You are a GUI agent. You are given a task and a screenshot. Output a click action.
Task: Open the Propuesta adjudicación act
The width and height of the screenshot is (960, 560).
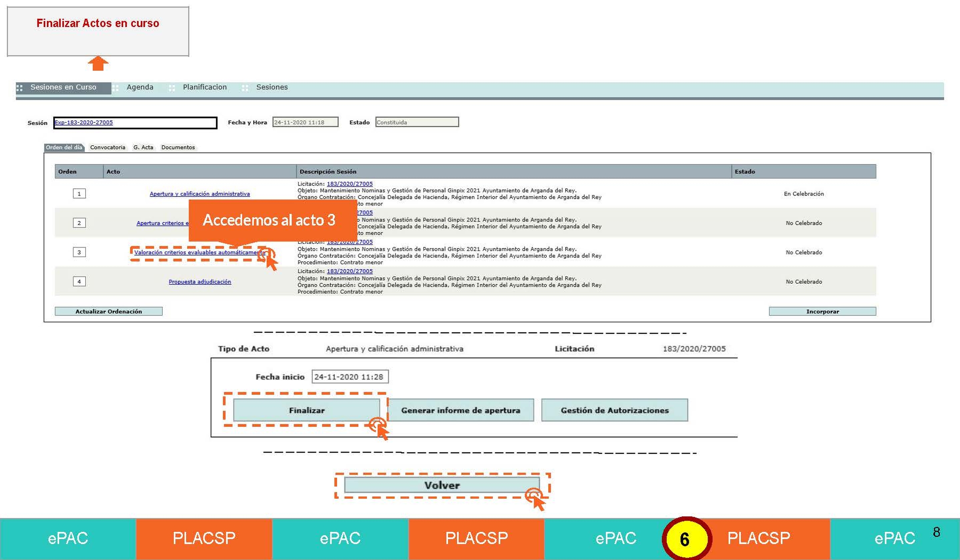tap(200, 282)
